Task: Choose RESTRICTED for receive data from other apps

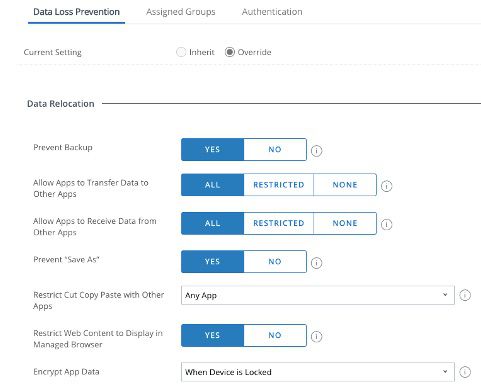Action: click(279, 223)
